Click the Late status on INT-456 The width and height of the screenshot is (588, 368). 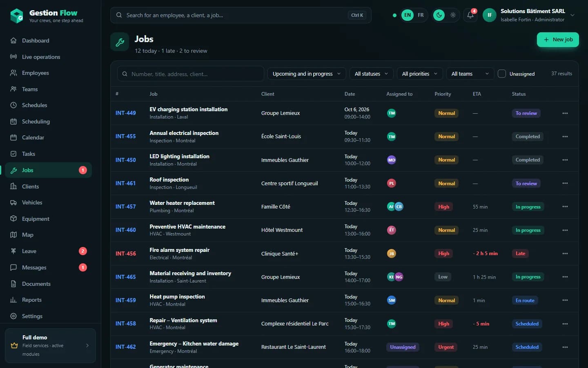click(520, 254)
